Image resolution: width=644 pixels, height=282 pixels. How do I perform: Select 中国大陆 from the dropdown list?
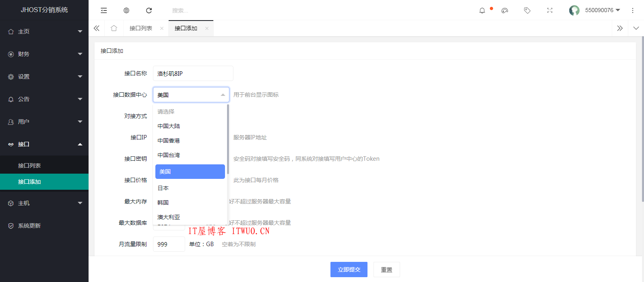(190, 126)
